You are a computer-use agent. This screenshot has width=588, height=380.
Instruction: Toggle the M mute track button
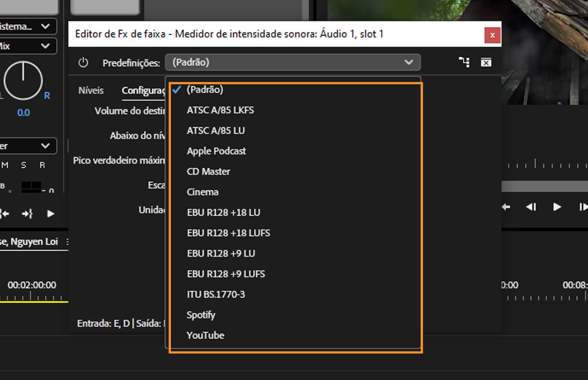(x=5, y=165)
